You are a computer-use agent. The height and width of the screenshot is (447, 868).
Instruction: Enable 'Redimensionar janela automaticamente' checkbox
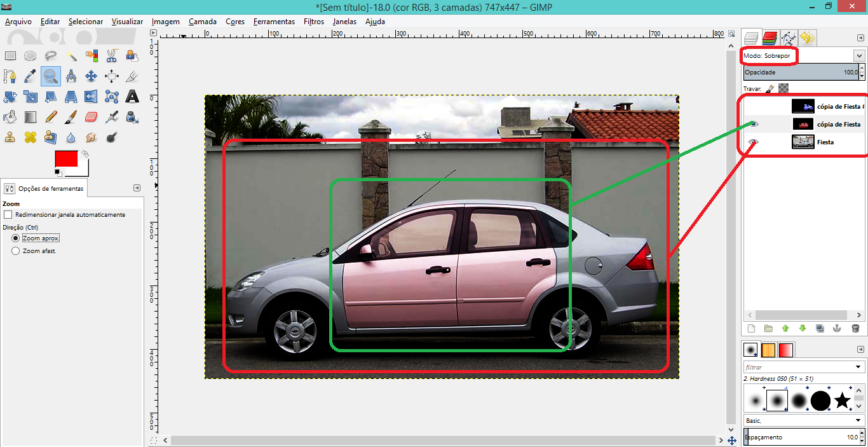click(x=8, y=215)
